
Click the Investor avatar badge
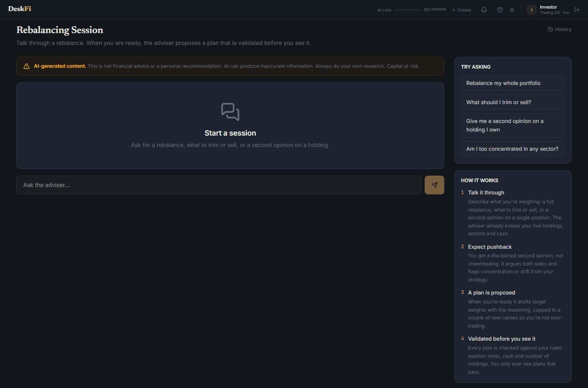click(532, 10)
